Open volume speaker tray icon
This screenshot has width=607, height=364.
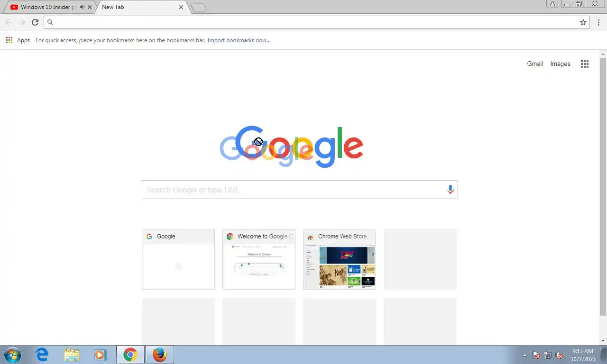pyautogui.click(x=559, y=355)
